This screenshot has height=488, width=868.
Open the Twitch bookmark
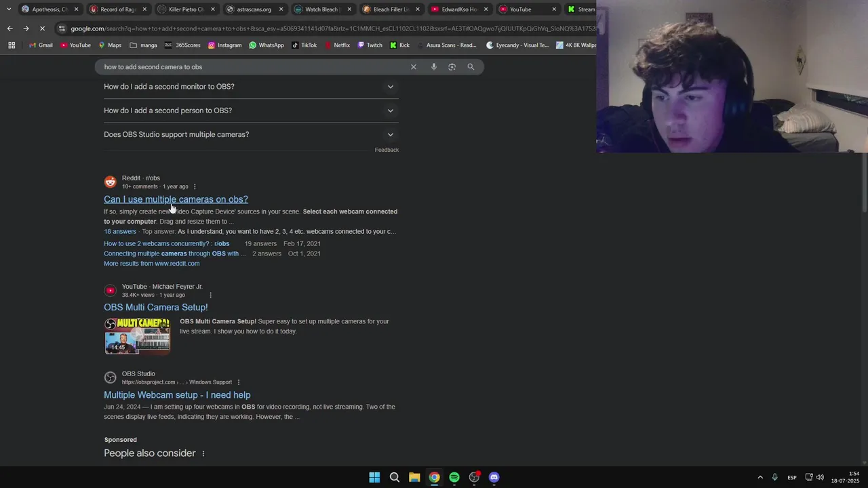tap(370, 45)
